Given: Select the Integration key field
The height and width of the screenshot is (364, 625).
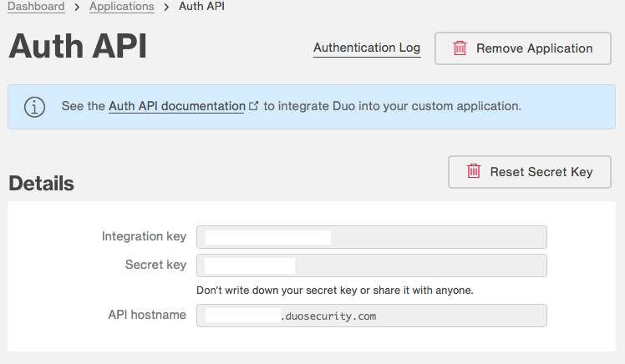Looking at the screenshot, I should point(372,237).
